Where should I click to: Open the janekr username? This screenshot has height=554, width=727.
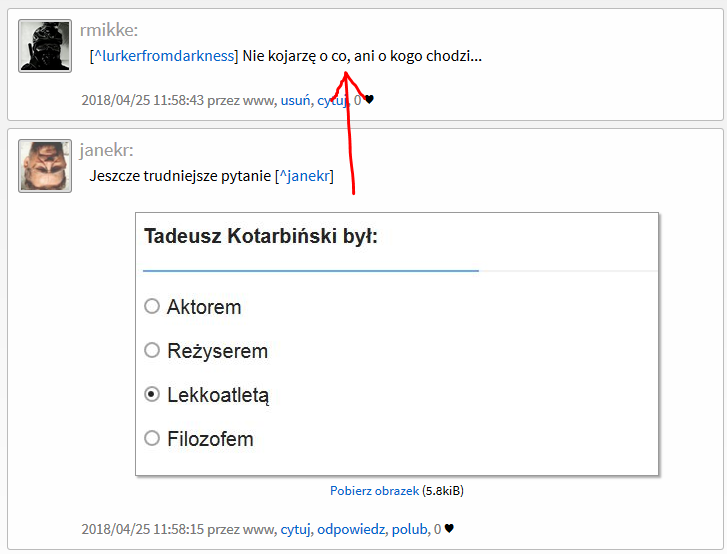click(106, 151)
